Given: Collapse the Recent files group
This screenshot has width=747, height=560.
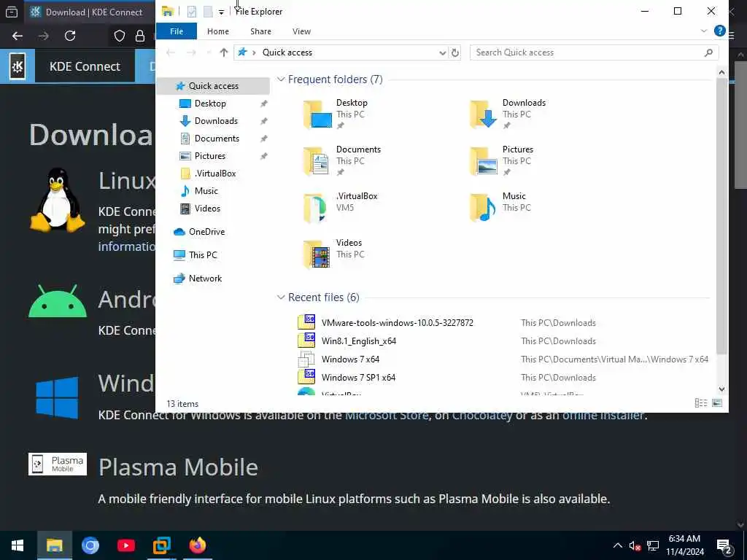Looking at the screenshot, I should (x=281, y=297).
